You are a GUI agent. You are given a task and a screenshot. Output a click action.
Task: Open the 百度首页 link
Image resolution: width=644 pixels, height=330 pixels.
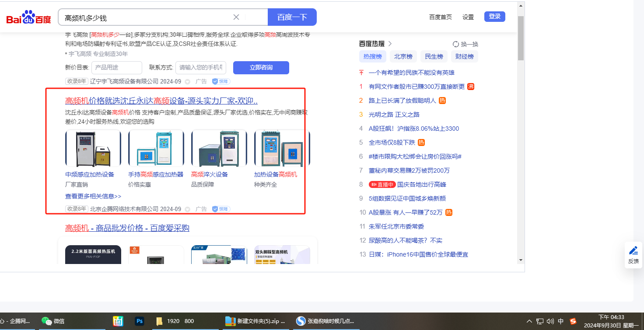click(x=441, y=17)
